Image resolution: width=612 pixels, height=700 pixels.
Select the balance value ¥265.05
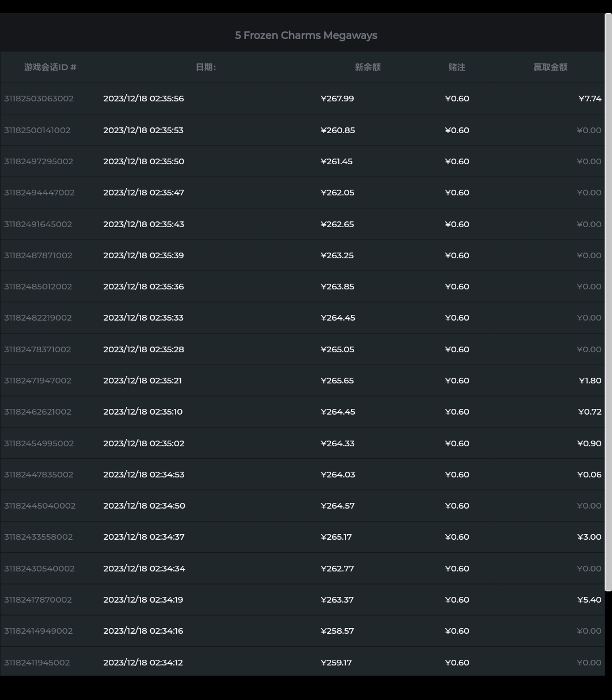click(x=337, y=349)
